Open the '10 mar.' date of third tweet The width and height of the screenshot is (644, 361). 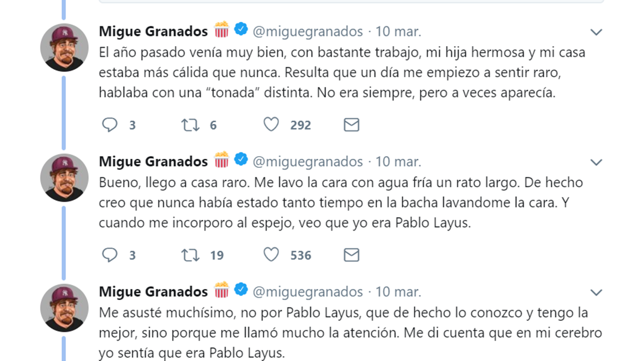[x=398, y=291]
